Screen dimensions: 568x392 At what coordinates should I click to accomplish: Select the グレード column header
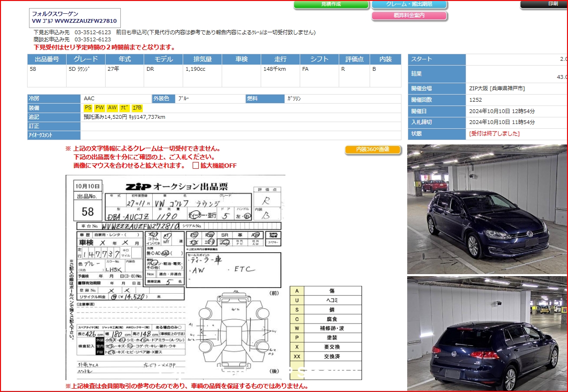tap(86, 59)
